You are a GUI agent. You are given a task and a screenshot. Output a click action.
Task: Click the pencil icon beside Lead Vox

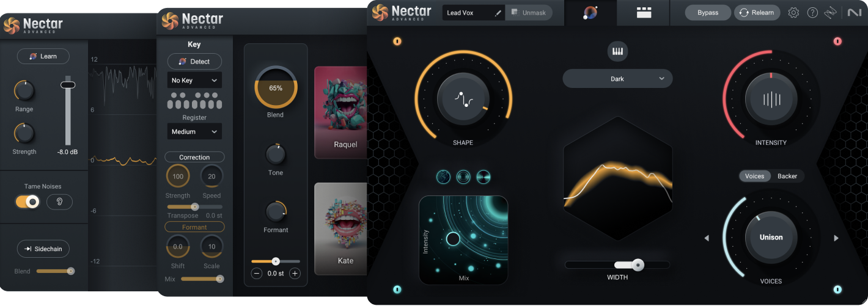pos(498,13)
